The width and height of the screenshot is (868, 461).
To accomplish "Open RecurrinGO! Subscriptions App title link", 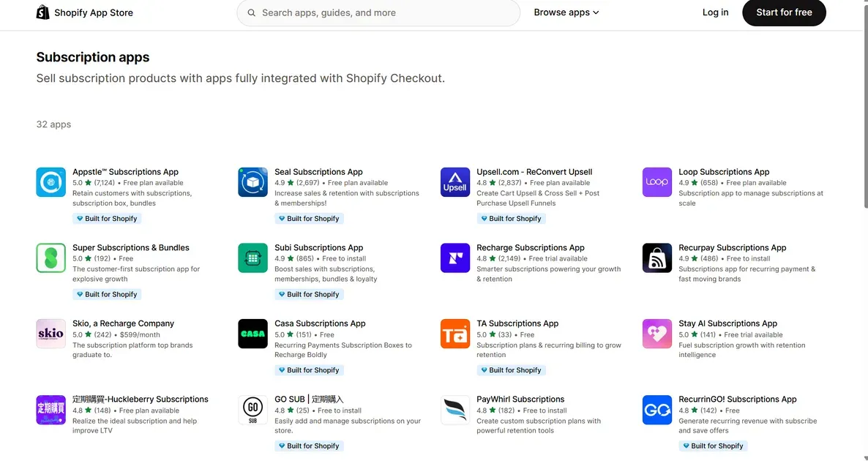I will pyautogui.click(x=737, y=400).
